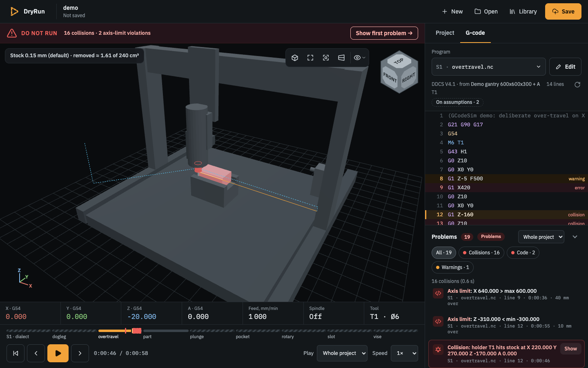
Task: Click the FRONT face of view cube
Action: coord(390,77)
